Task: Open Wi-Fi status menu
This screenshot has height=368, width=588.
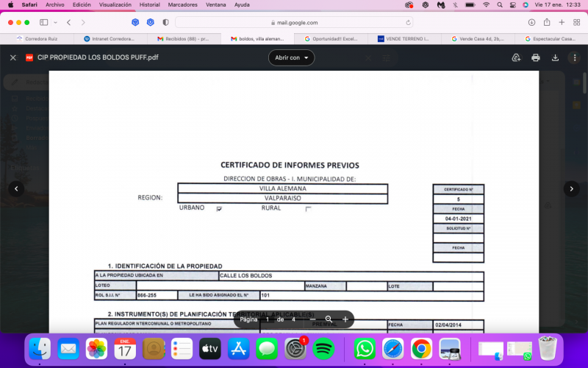Action: (486, 5)
